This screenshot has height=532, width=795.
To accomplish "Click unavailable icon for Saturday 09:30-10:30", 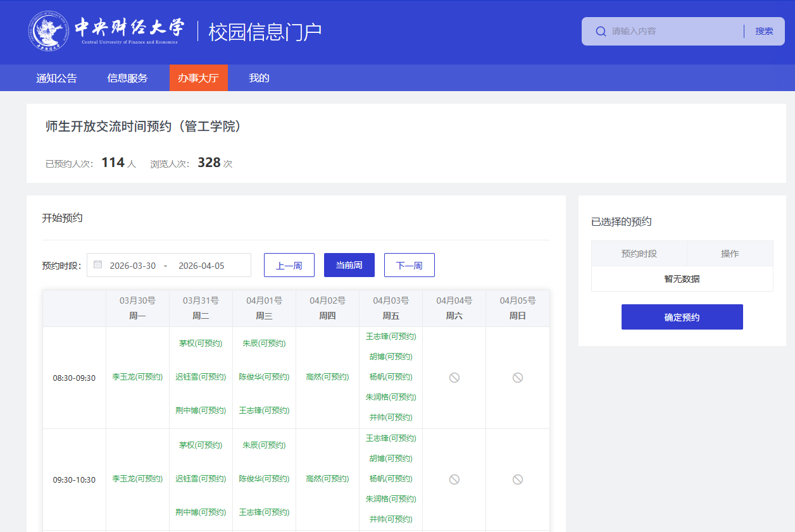I will [x=454, y=479].
